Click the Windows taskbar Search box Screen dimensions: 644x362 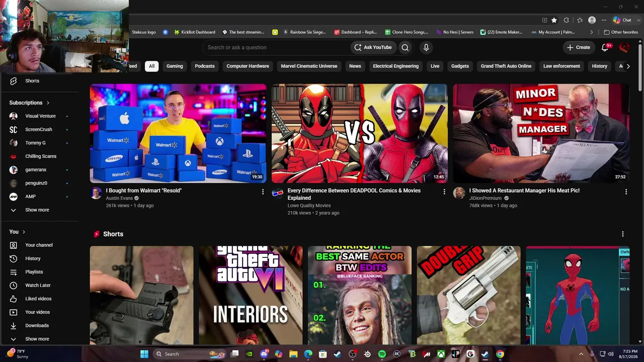[190, 354]
